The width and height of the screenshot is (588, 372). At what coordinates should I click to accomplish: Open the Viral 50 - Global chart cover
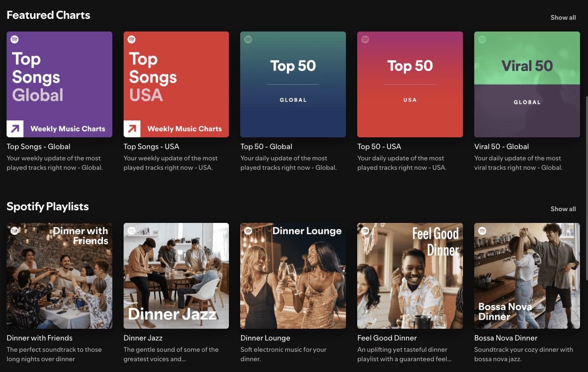(527, 84)
